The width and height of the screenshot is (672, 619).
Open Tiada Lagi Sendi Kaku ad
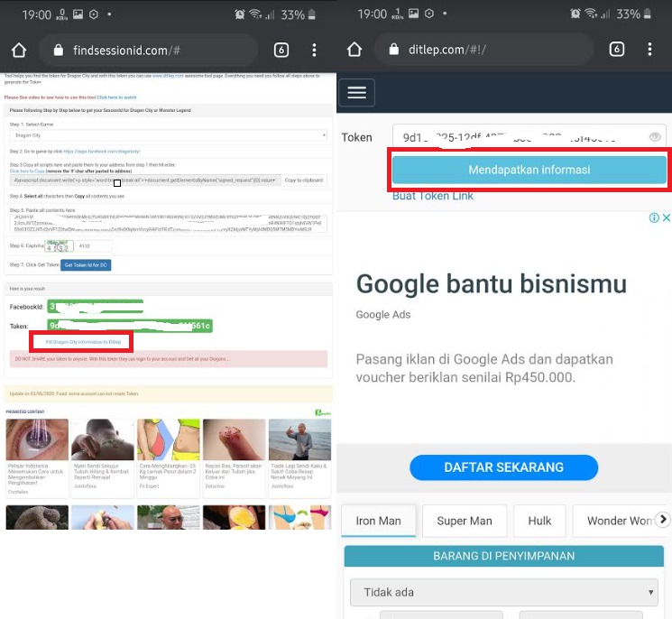tap(300, 457)
